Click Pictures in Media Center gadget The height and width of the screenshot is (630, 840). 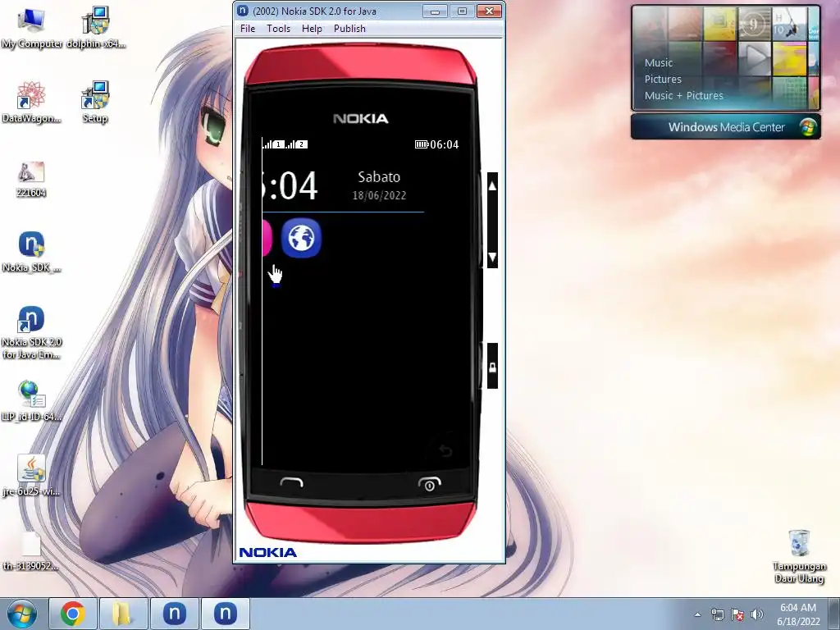(663, 80)
